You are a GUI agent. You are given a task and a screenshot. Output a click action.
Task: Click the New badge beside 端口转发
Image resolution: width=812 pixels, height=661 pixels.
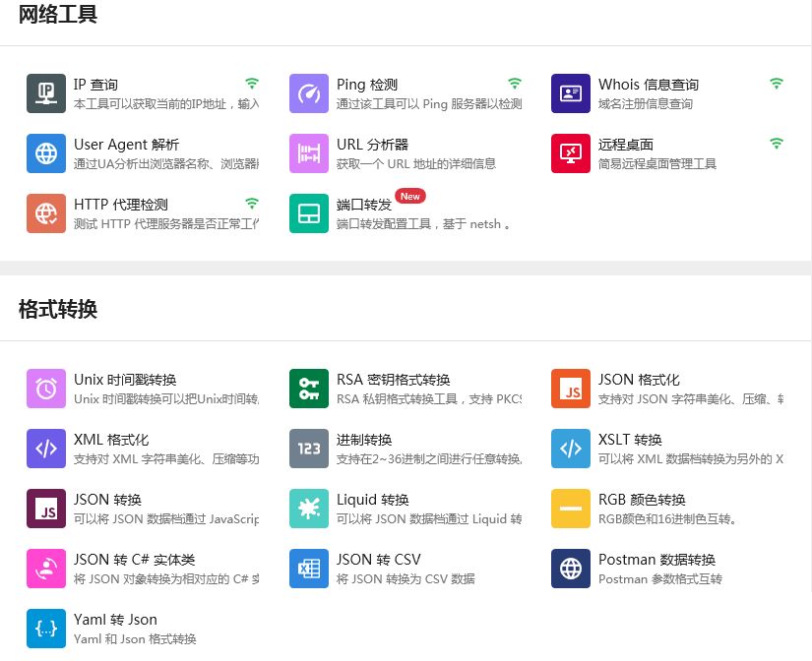tap(410, 197)
